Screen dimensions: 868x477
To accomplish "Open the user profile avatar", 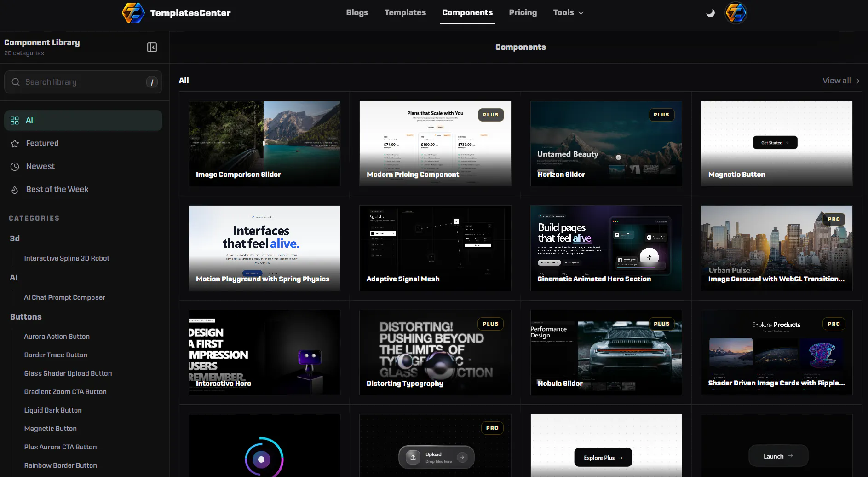I will click(736, 13).
